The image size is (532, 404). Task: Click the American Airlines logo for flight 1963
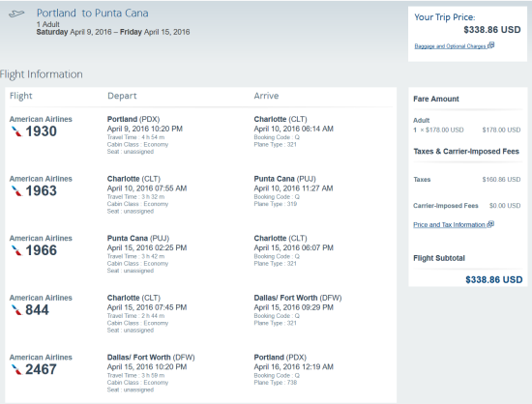(x=16, y=191)
